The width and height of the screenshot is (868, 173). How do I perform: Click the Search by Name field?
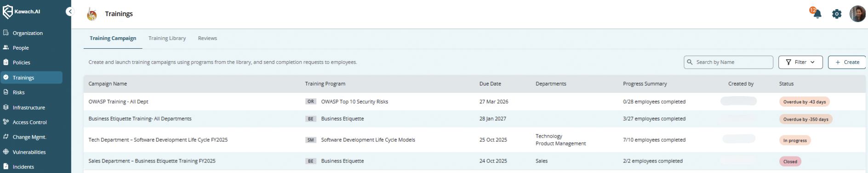point(728,62)
